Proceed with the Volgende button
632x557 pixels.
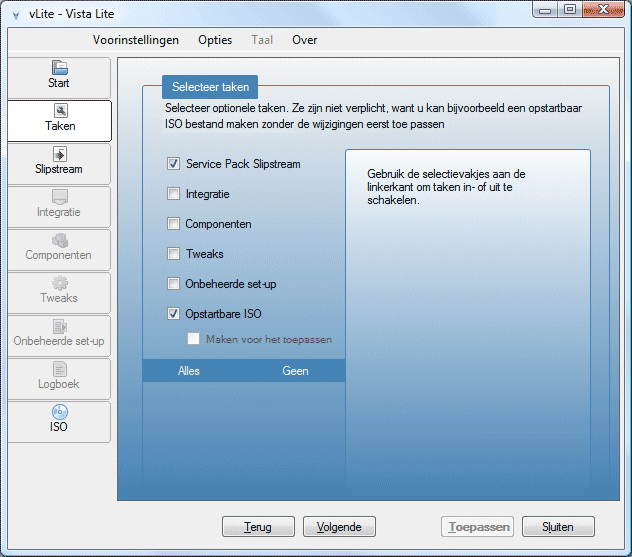coord(339,526)
